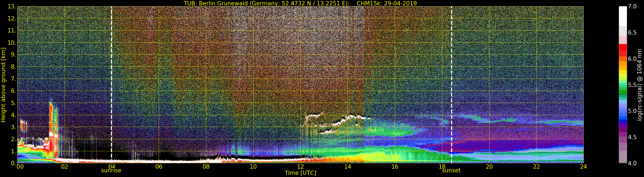Click the time axis tick 16
This screenshot has height=177, width=644.
(395, 166)
